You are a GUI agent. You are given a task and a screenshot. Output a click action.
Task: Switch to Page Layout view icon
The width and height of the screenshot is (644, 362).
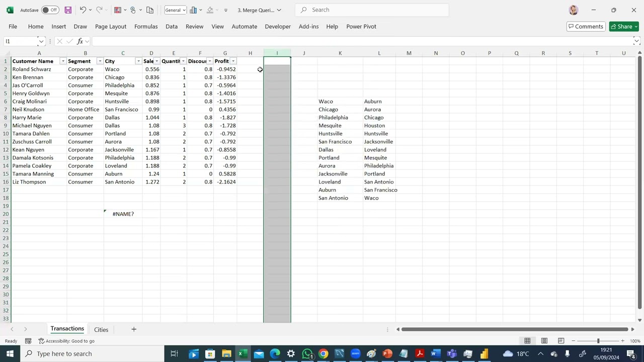544,341
